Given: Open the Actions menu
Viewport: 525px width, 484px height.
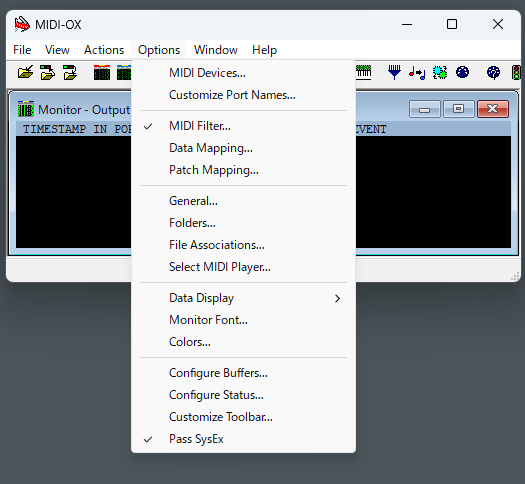Looking at the screenshot, I should (104, 50).
